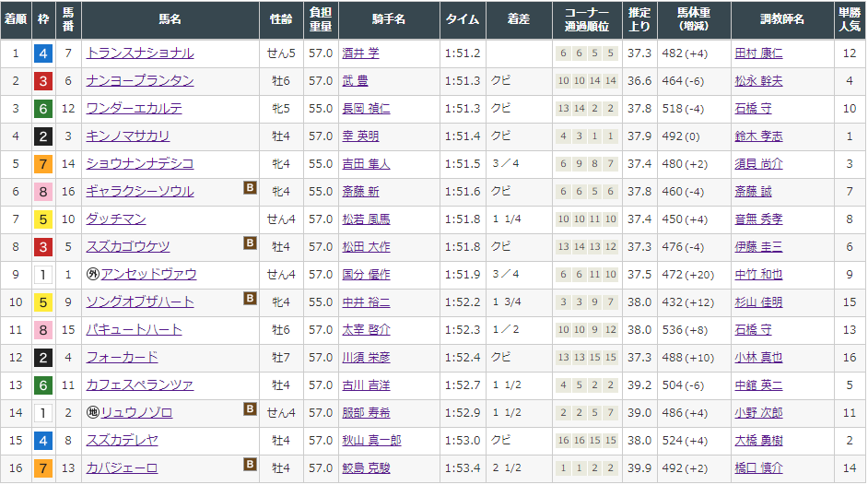
Task: Click red frame box 3 in スズカゴウケツ row
Action: tap(43, 247)
